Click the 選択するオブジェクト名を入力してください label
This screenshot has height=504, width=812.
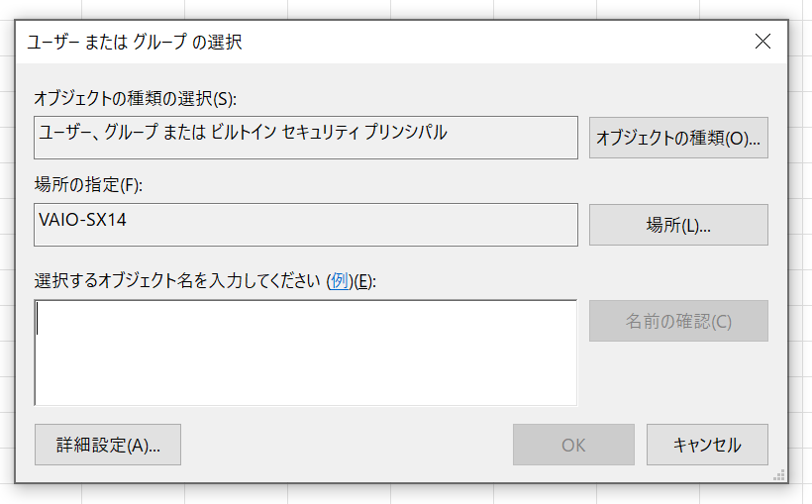[x=177, y=281]
